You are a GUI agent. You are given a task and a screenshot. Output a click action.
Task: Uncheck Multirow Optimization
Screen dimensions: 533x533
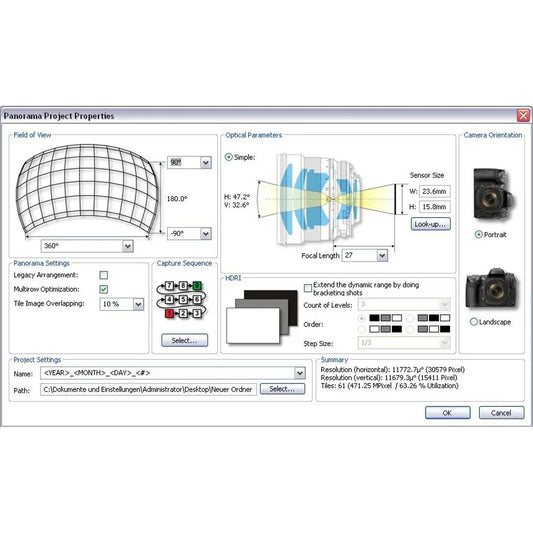[104, 289]
